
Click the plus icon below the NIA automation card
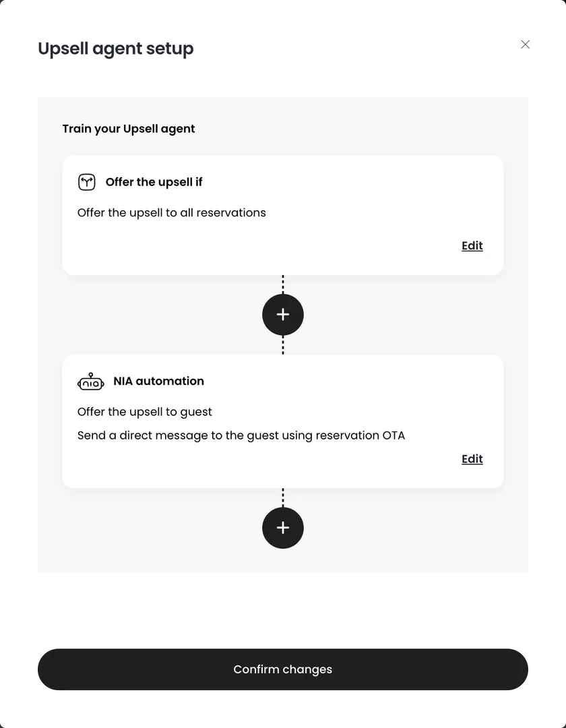(282, 528)
